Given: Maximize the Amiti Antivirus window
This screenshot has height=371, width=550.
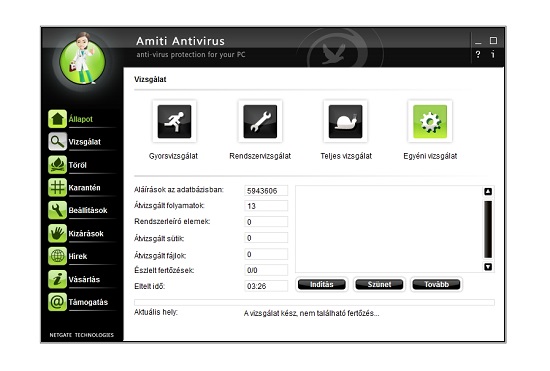Looking at the screenshot, I should [493, 41].
